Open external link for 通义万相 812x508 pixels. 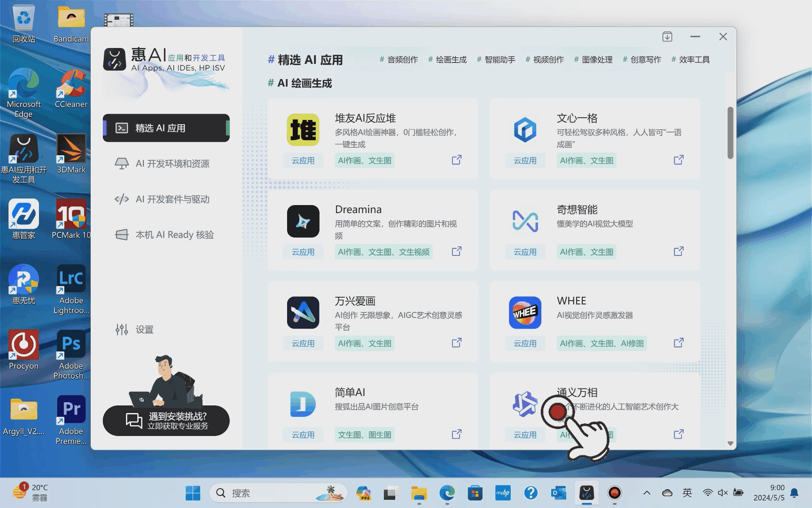pyautogui.click(x=679, y=434)
